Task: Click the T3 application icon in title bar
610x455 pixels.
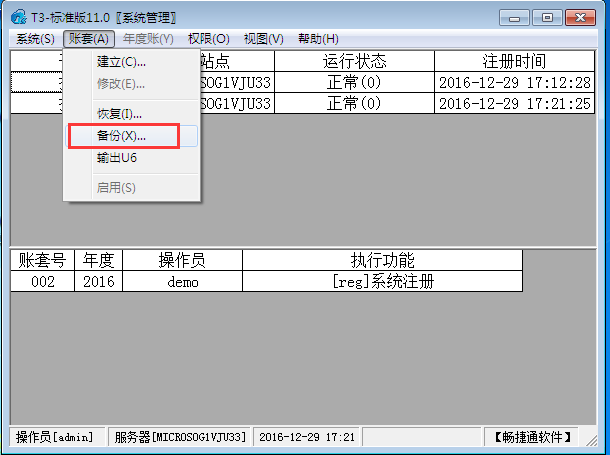Action: [19, 18]
